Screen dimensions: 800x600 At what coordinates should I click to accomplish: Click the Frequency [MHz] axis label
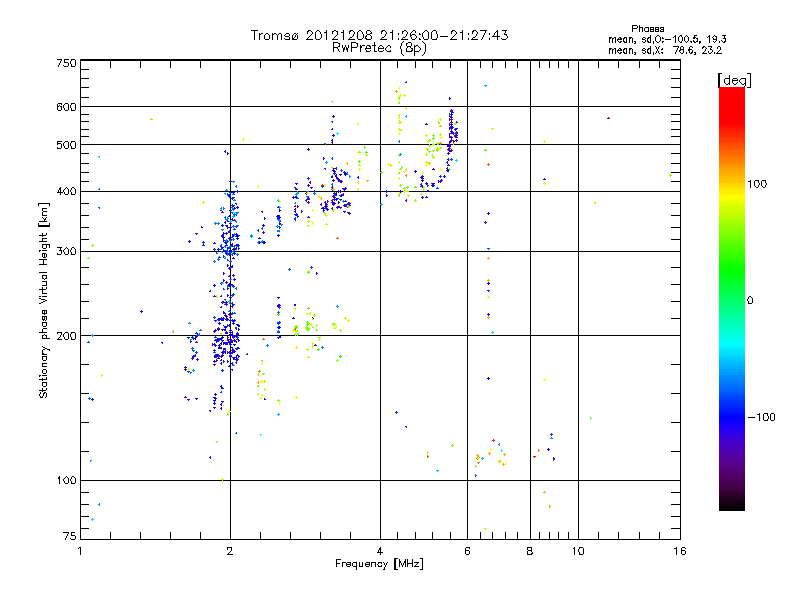point(379,564)
